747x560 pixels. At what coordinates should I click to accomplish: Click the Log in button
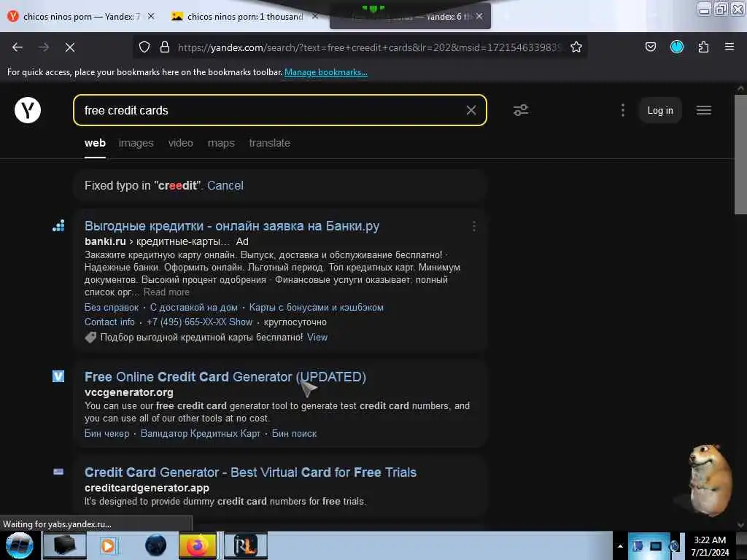click(659, 110)
